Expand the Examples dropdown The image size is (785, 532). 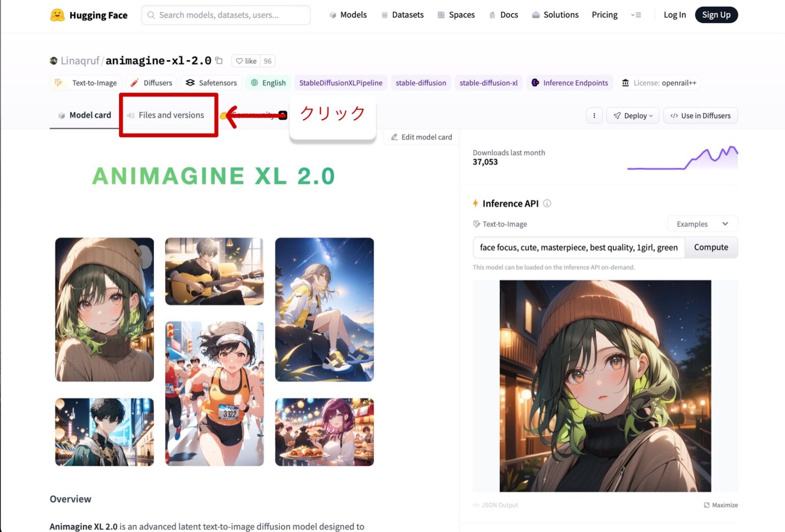point(702,224)
